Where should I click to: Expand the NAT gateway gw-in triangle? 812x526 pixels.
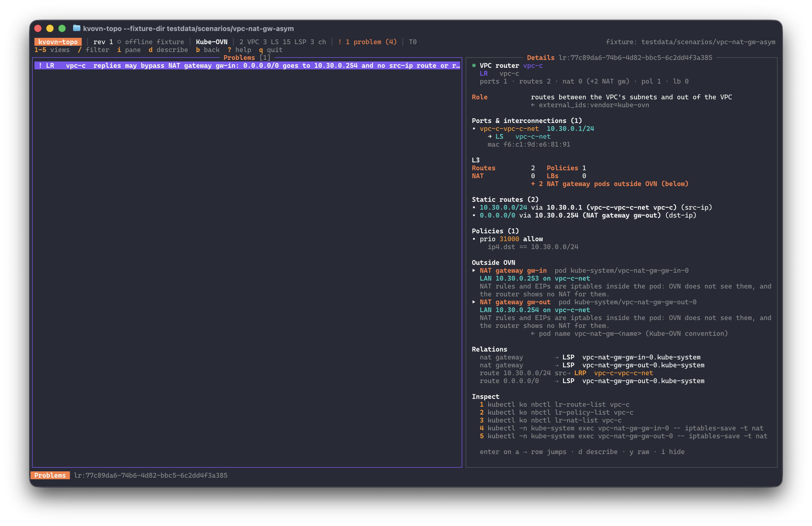click(474, 271)
